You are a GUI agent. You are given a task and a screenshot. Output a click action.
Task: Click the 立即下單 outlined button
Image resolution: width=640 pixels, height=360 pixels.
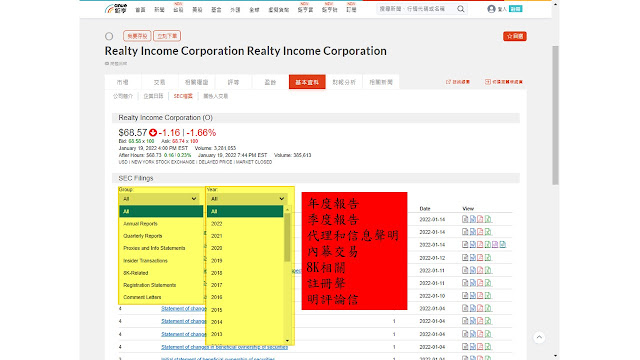[x=167, y=36]
